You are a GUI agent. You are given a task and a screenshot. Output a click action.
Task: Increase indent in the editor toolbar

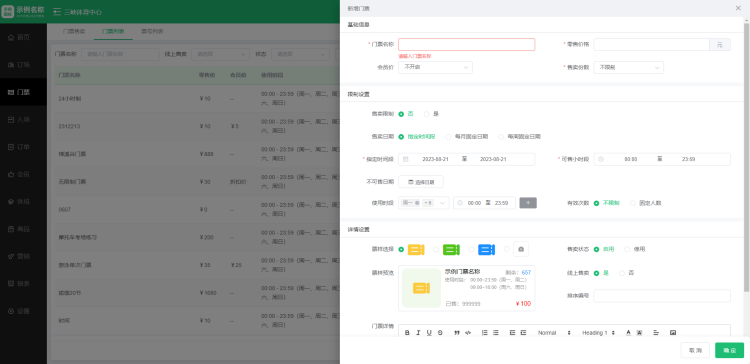(x=523, y=332)
